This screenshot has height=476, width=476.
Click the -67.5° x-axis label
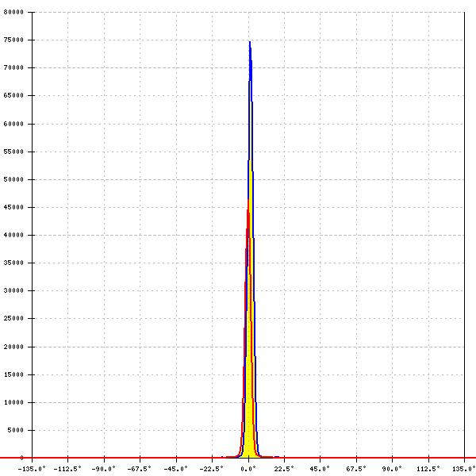tap(140, 468)
